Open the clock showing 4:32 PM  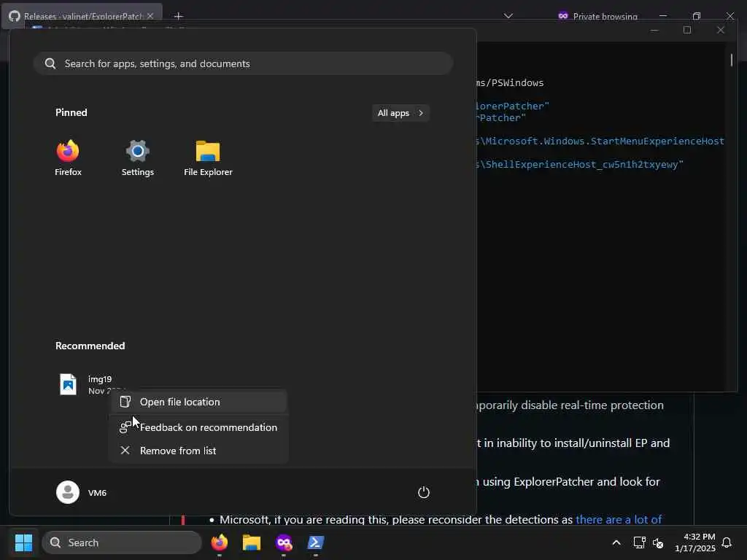[694, 542]
